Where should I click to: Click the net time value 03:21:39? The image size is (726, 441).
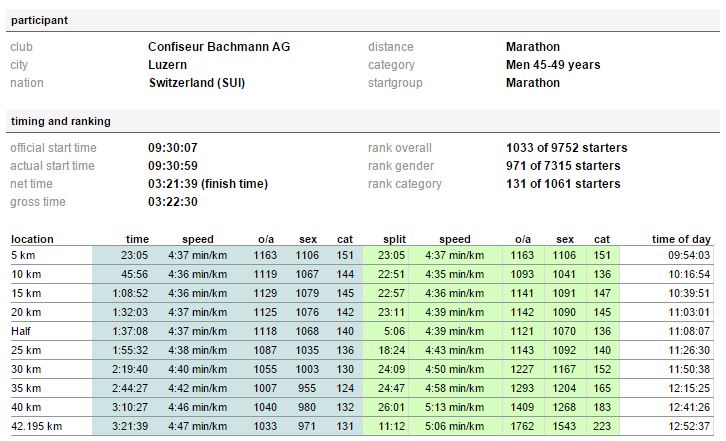173,184
